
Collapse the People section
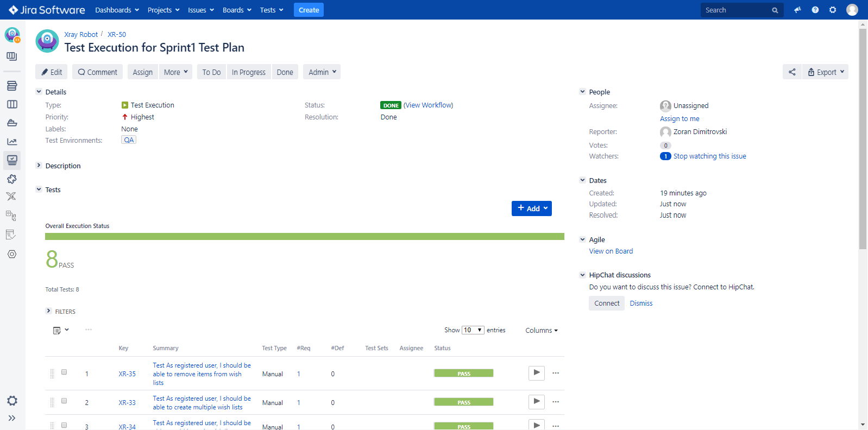coord(582,92)
